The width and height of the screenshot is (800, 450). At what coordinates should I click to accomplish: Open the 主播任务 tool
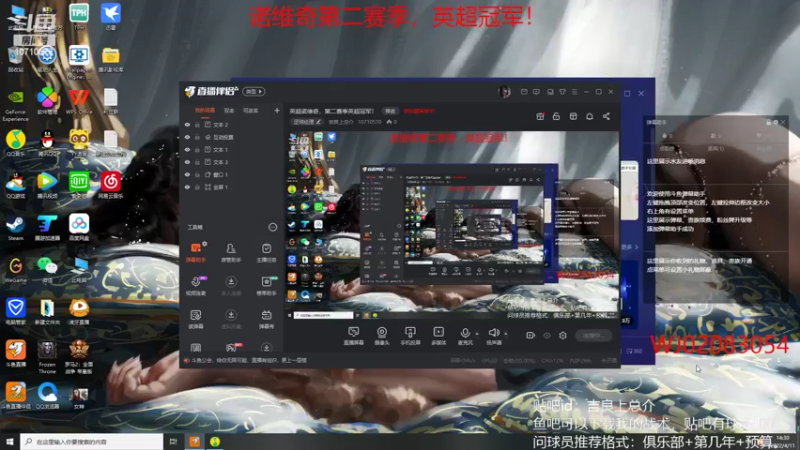(266, 252)
